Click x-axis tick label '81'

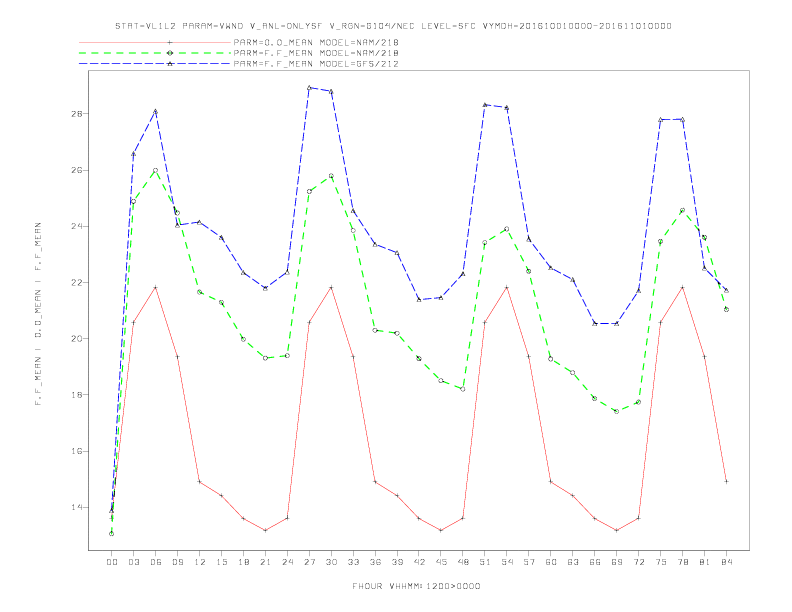click(705, 562)
